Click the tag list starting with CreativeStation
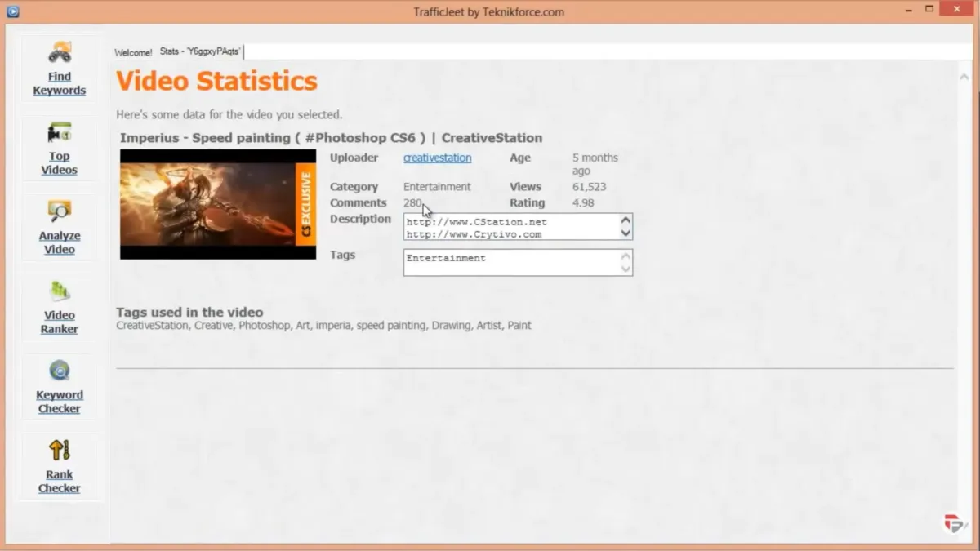 [x=323, y=325]
